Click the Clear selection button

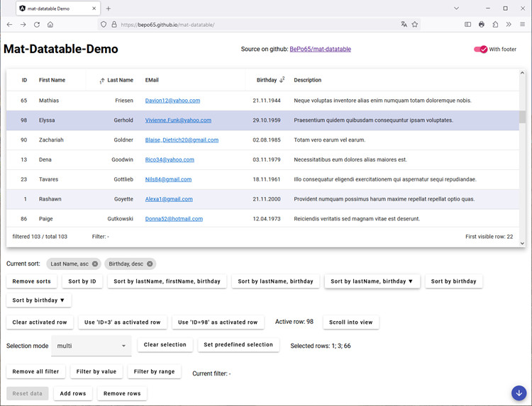165,344
